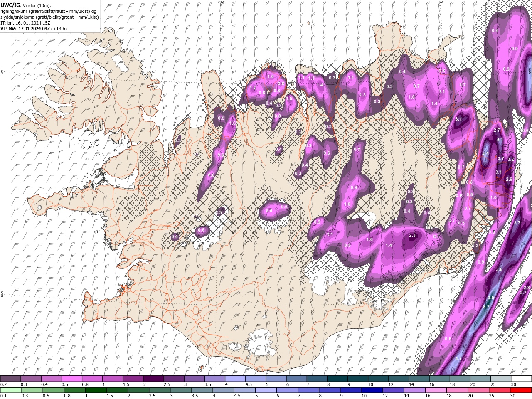
Task: Click the "20W" longitude label at top
Action: (x=221, y=2)
